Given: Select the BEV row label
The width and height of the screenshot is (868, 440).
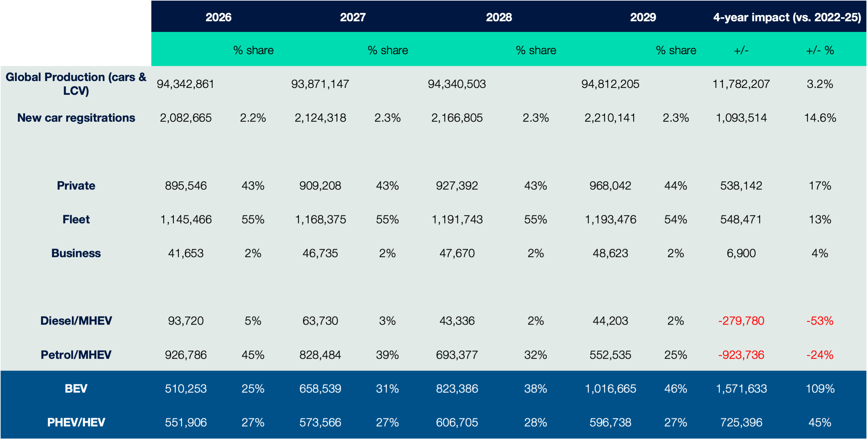Looking at the screenshot, I should pyautogui.click(x=76, y=388).
